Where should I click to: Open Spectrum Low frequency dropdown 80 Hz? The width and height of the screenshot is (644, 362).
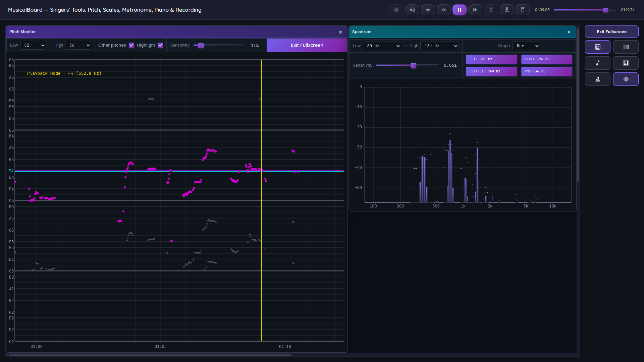coord(382,46)
